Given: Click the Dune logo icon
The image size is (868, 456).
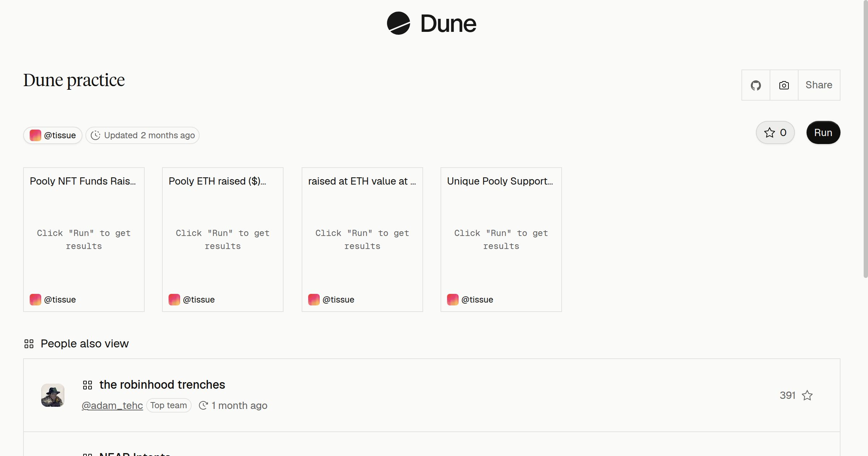Looking at the screenshot, I should click(x=398, y=24).
